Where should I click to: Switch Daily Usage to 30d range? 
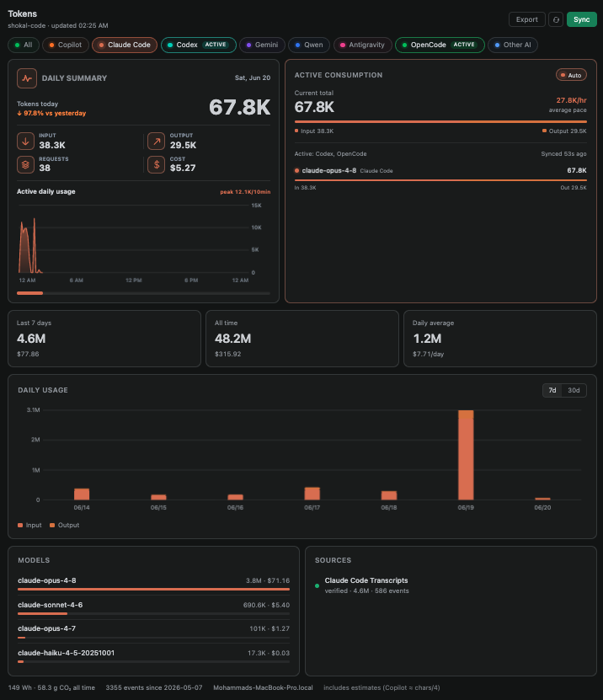pos(574,390)
